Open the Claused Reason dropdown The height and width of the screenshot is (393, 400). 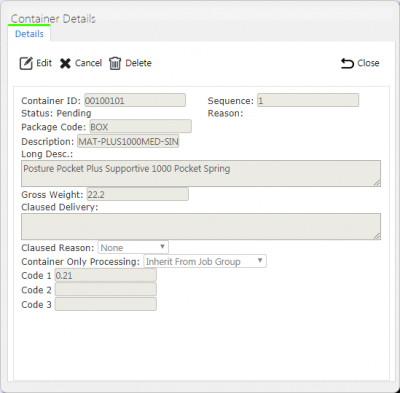[133, 248]
